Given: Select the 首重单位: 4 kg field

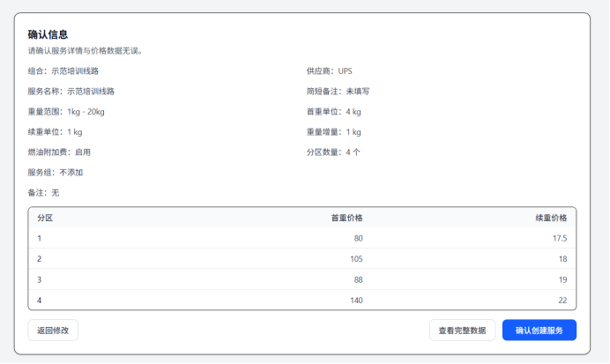Looking at the screenshot, I should coord(333,112).
